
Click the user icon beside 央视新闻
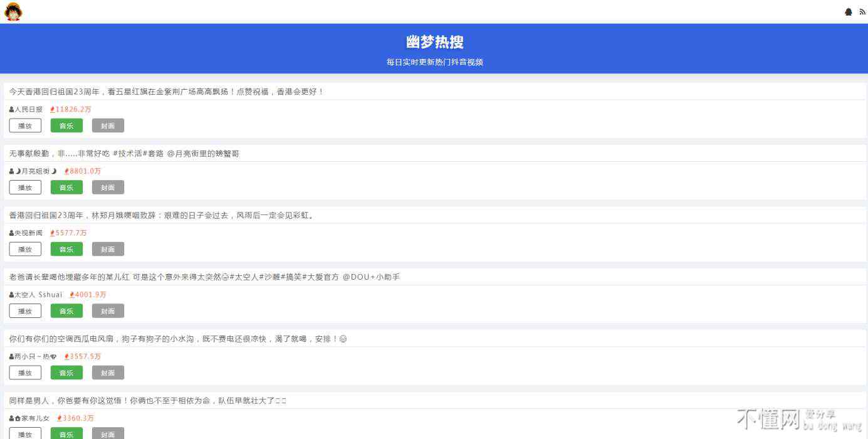(12, 233)
